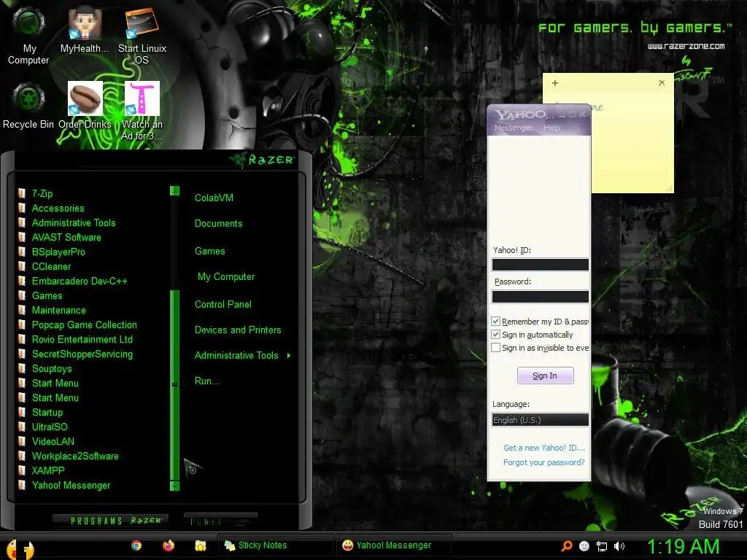This screenshot has height=560, width=747.
Task: Open the MyHealth desktop shortcut
Action: (x=85, y=29)
